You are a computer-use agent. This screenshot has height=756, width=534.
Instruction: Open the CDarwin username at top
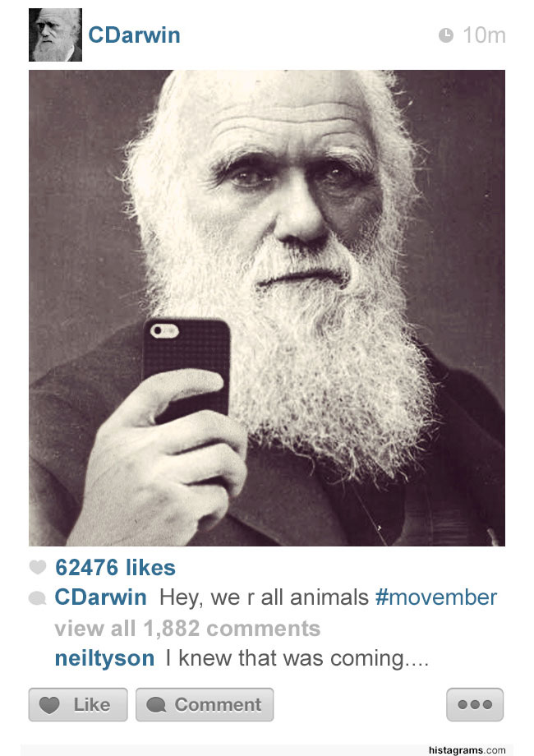point(135,35)
